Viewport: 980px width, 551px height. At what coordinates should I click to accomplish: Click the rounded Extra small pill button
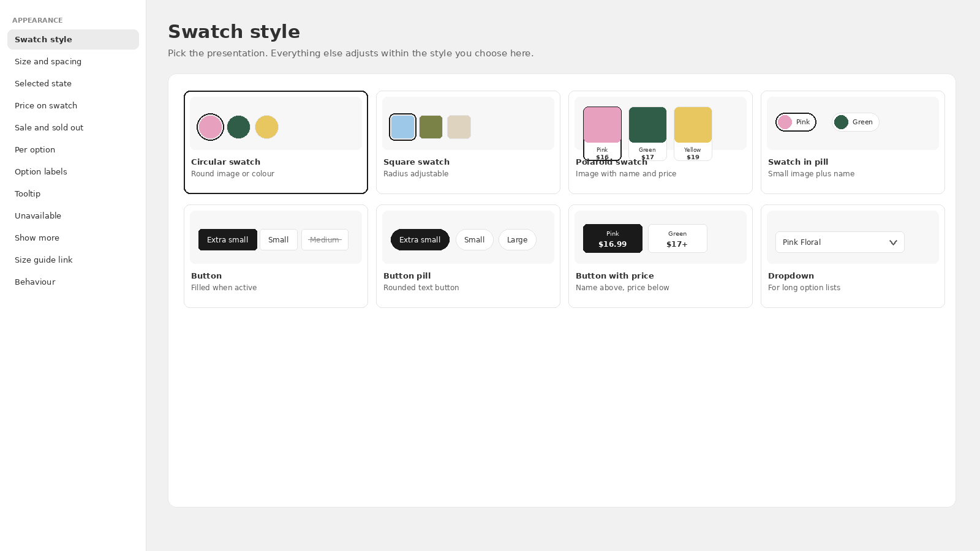click(x=420, y=240)
